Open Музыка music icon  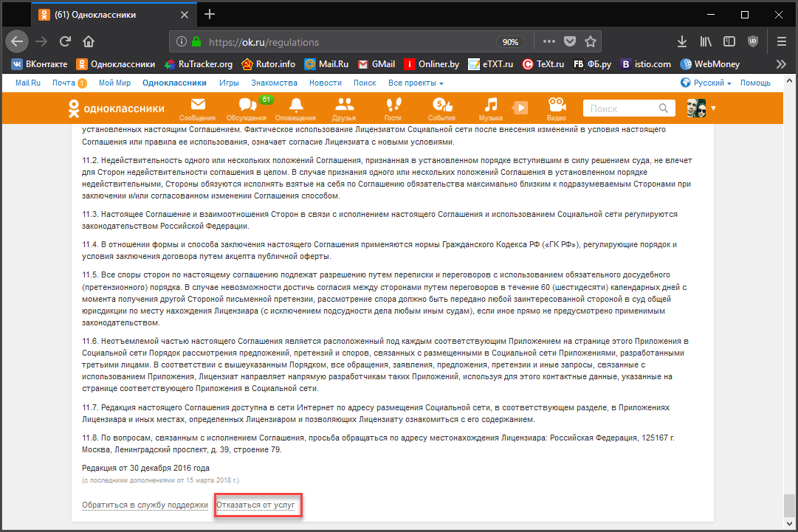tap(490, 107)
